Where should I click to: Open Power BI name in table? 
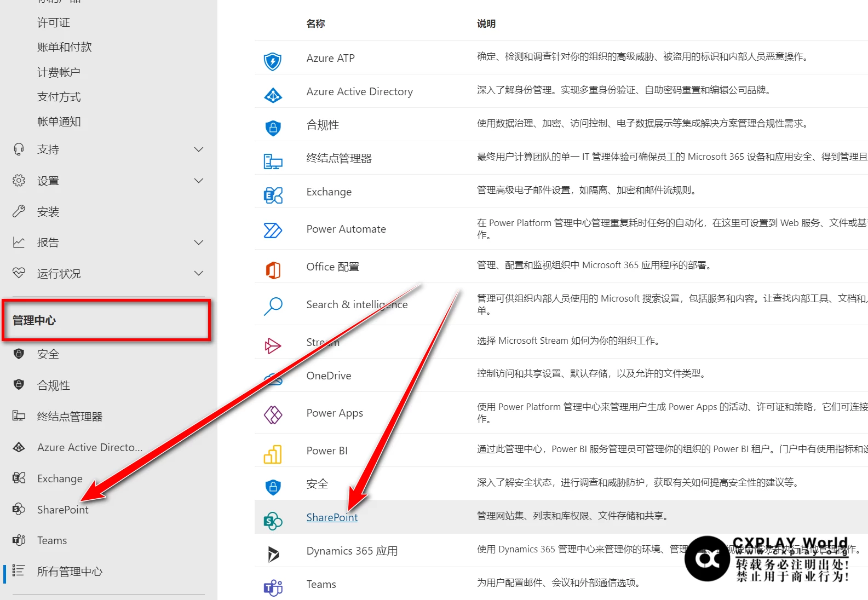pos(327,451)
